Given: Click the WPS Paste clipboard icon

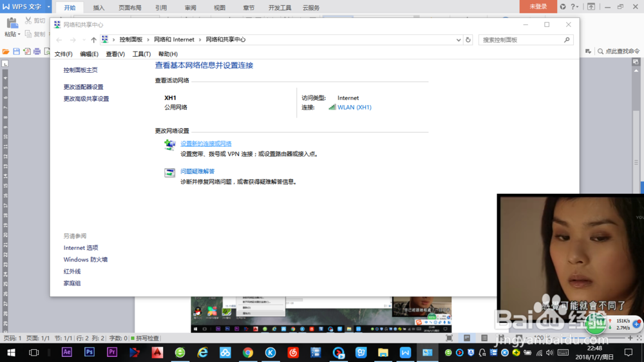Looking at the screenshot, I should tap(12, 23).
